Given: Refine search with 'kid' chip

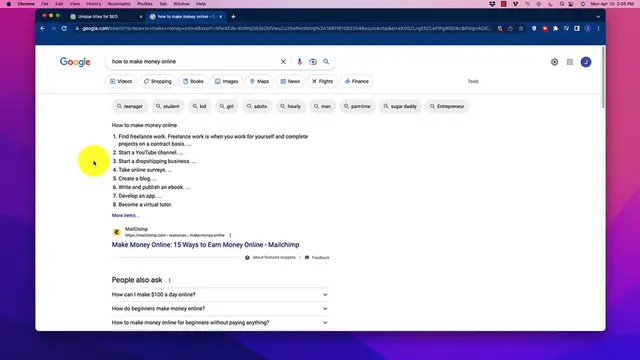Looking at the screenshot, I should pyautogui.click(x=200, y=106).
